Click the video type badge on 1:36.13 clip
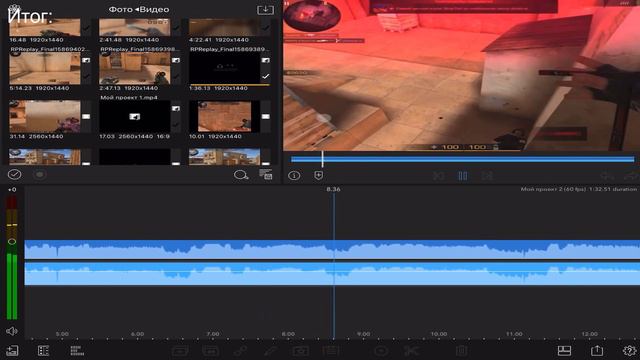 (265, 60)
